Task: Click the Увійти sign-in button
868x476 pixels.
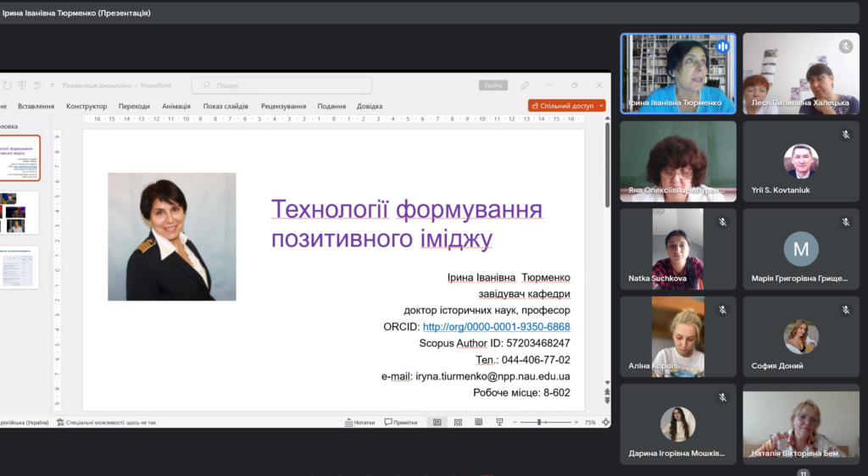Action: click(x=492, y=86)
